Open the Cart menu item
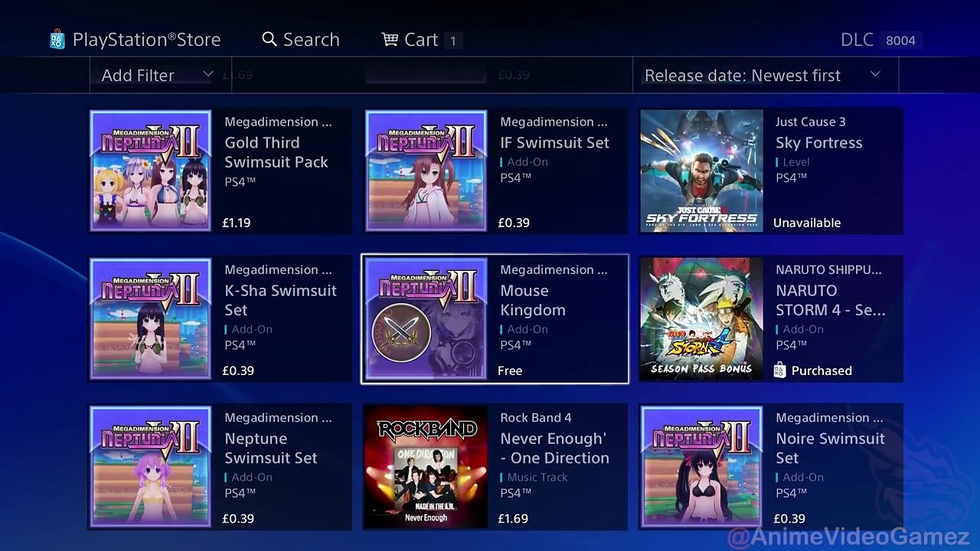This screenshot has width=980, height=551. pyautogui.click(x=421, y=40)
